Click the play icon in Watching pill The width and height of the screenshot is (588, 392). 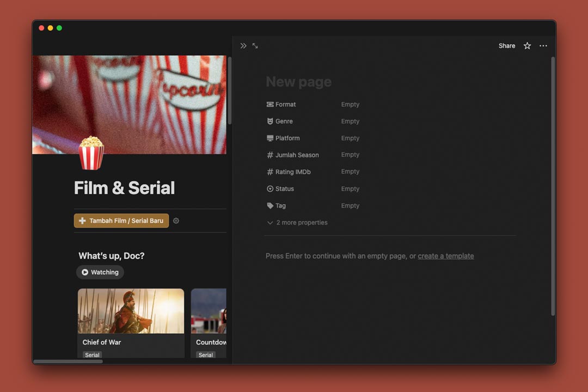85,272
